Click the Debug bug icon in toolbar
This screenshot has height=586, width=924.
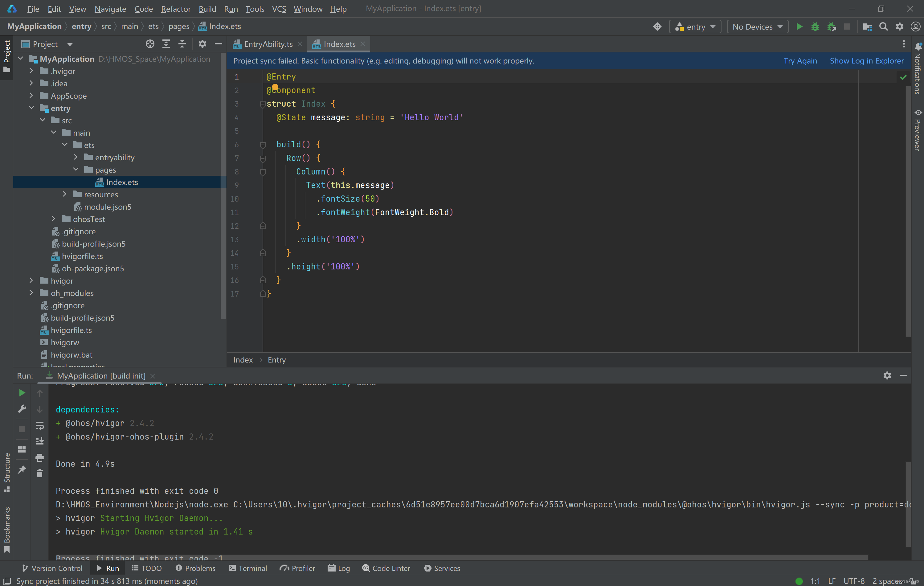(x=815, y=27)
